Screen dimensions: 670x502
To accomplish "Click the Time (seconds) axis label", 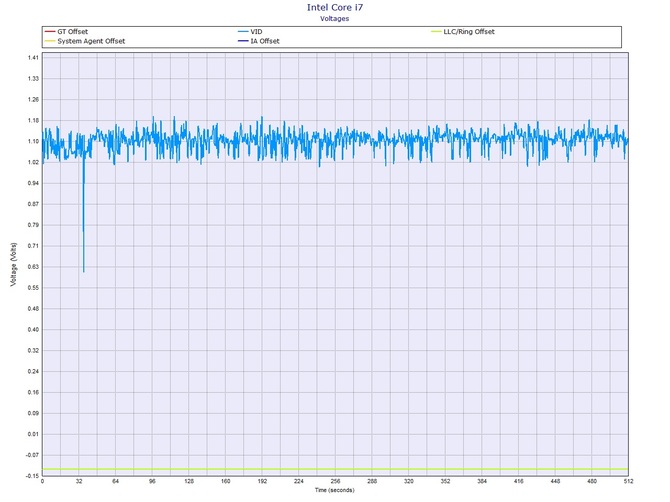I will click(x=335, y=490).
